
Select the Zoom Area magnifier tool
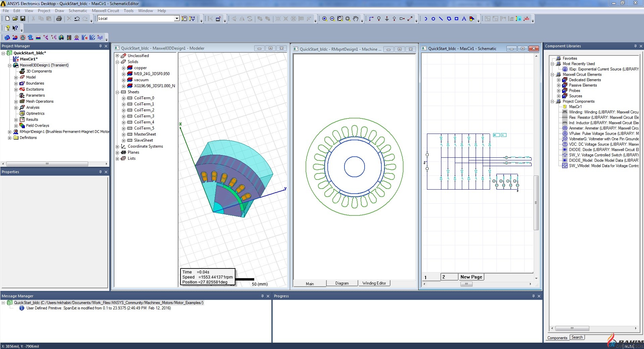pyautogui.click(x=348, y=18)
